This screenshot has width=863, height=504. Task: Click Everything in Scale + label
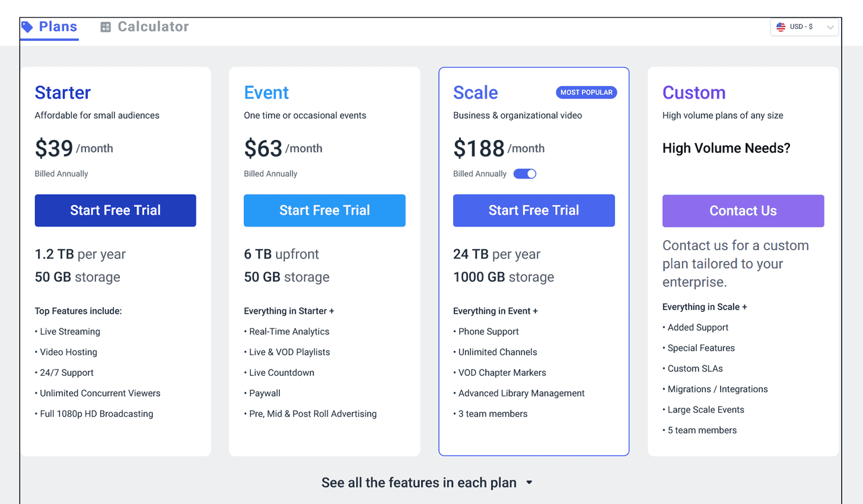pyautogui.click(x=705, y=307)
